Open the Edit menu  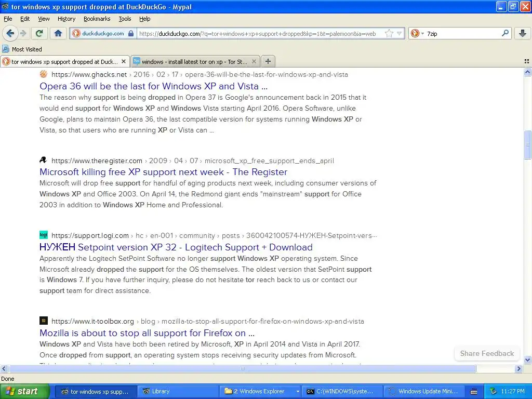tap(25, 19)
